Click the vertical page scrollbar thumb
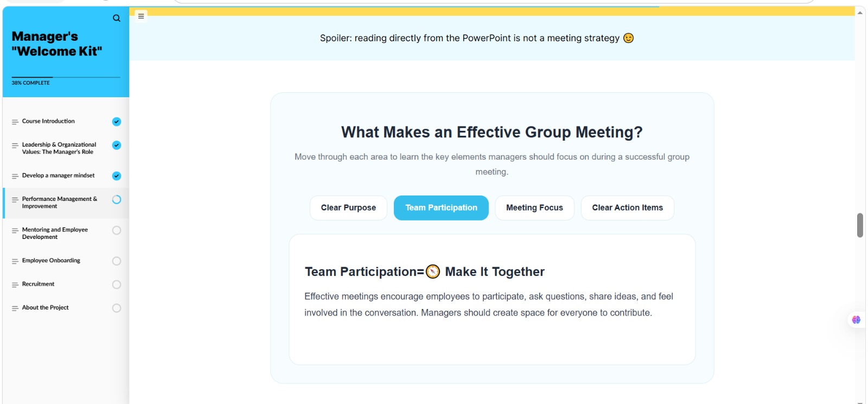The height and width of the screenshot is (404, 868). click(860, 225)
